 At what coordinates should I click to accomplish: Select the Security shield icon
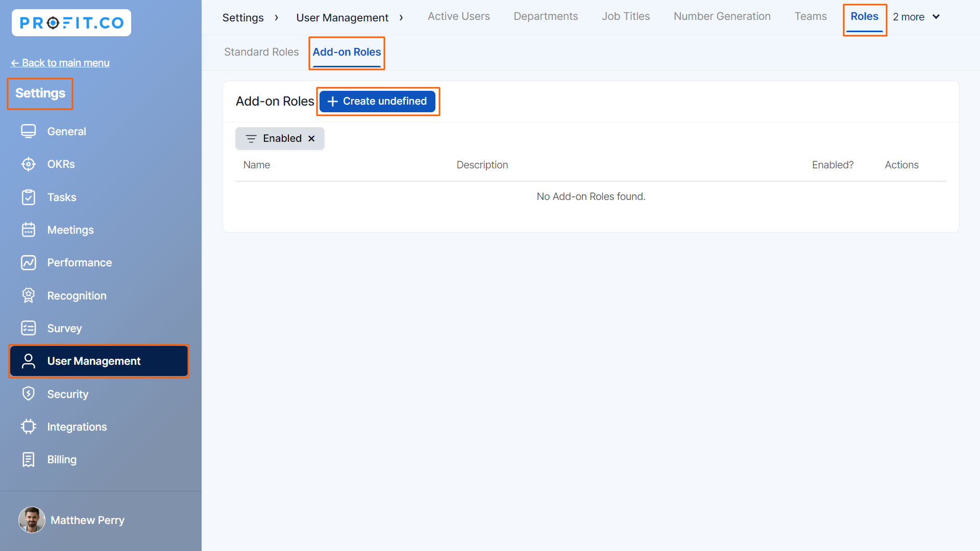29,394
